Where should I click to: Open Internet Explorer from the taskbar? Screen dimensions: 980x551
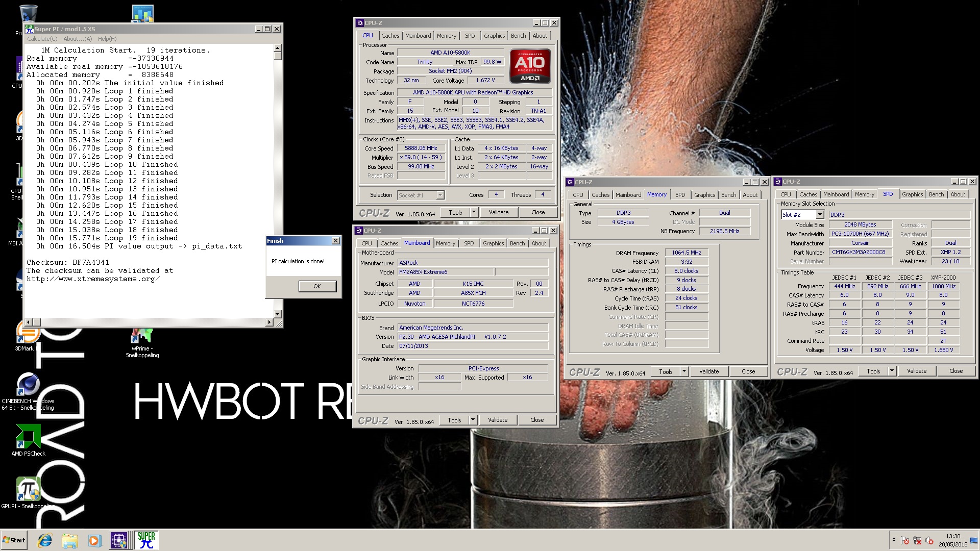[45, 540]
